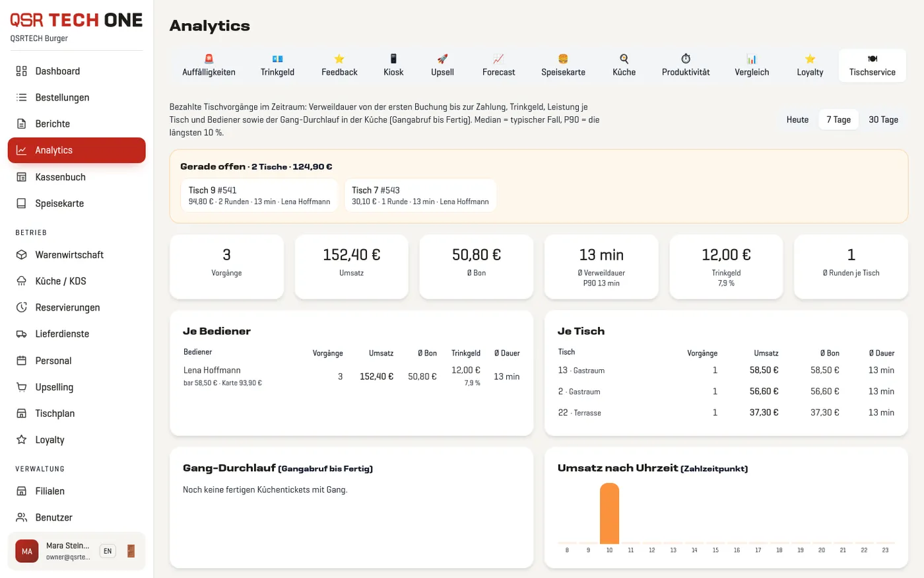This screenshot has height=578, width=924.
Task: Open Personal calendar icon
Action: click(22, 361)
